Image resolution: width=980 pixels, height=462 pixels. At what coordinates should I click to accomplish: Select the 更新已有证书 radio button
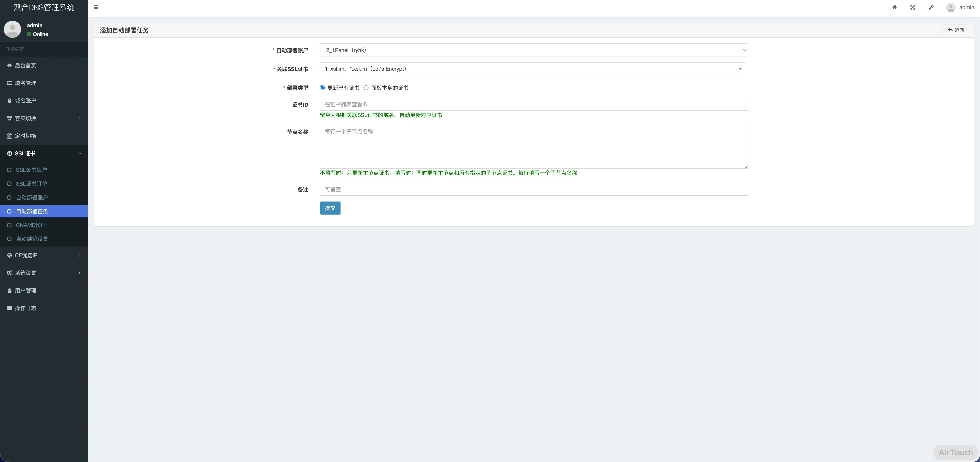click(x=322, y=88)
